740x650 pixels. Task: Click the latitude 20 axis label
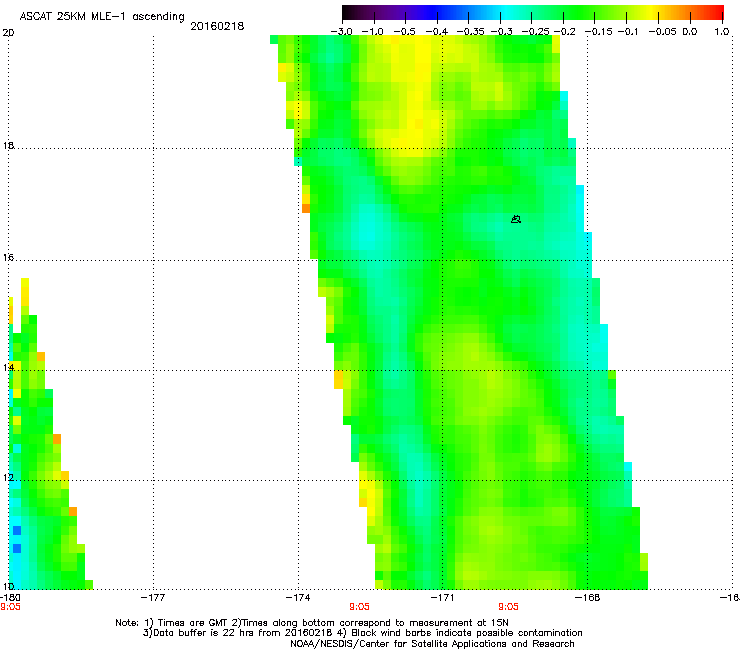coord(8,33)
